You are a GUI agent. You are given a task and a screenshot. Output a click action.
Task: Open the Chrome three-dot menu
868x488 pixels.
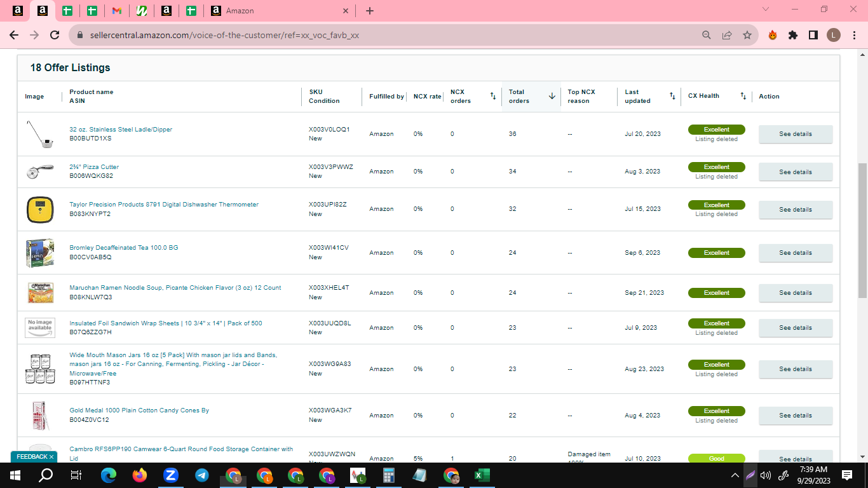[854, 36]
